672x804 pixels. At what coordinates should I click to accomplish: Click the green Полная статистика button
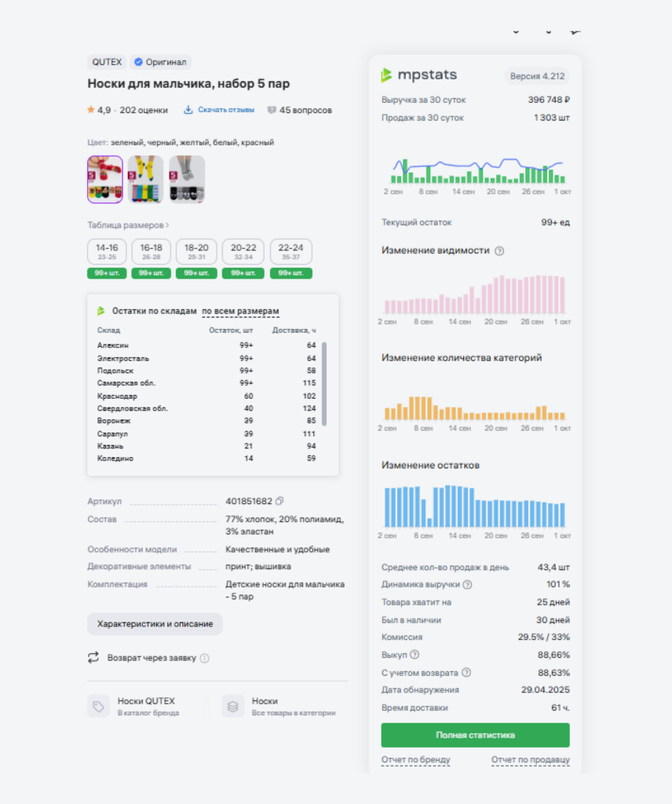coord(475,735)
